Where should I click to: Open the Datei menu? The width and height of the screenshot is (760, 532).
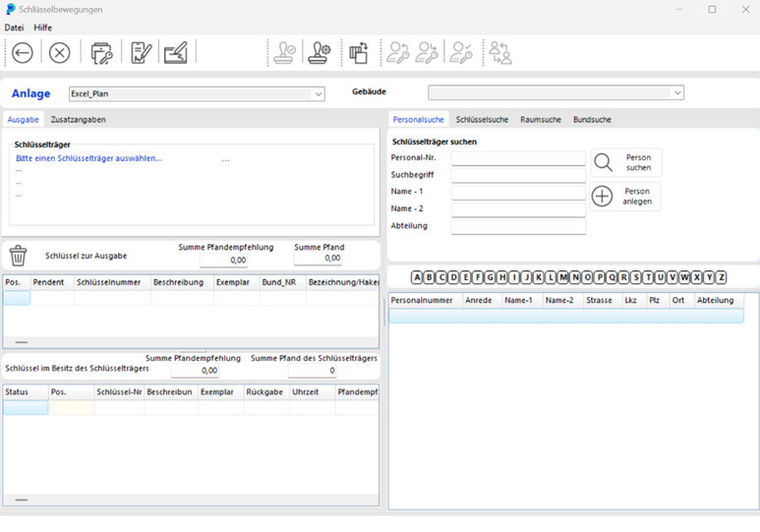click(14, 28)
